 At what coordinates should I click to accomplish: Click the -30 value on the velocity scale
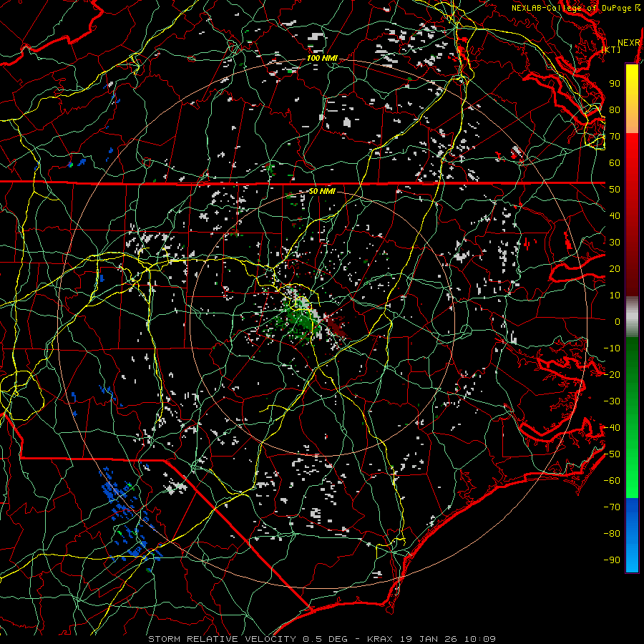612,401
